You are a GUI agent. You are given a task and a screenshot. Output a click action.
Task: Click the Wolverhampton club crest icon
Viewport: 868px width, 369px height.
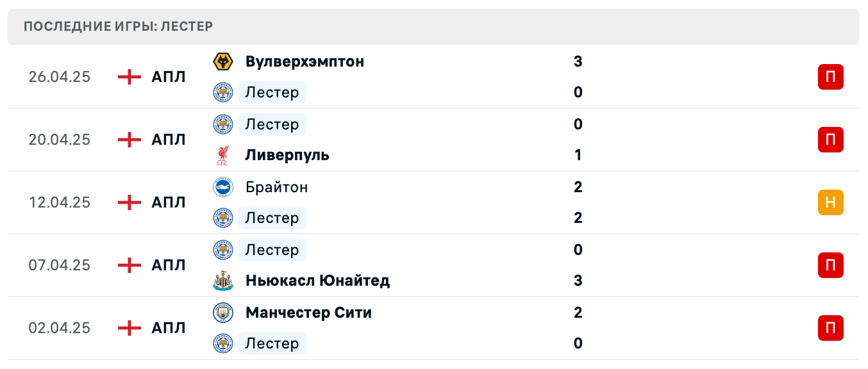(x=222, y=61)
